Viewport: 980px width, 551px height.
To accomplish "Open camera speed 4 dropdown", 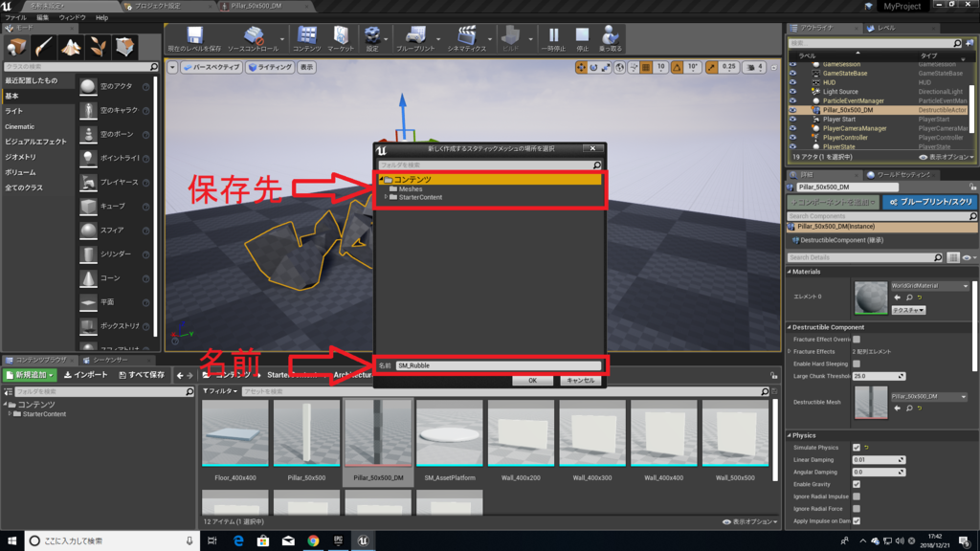I will 755,68.
